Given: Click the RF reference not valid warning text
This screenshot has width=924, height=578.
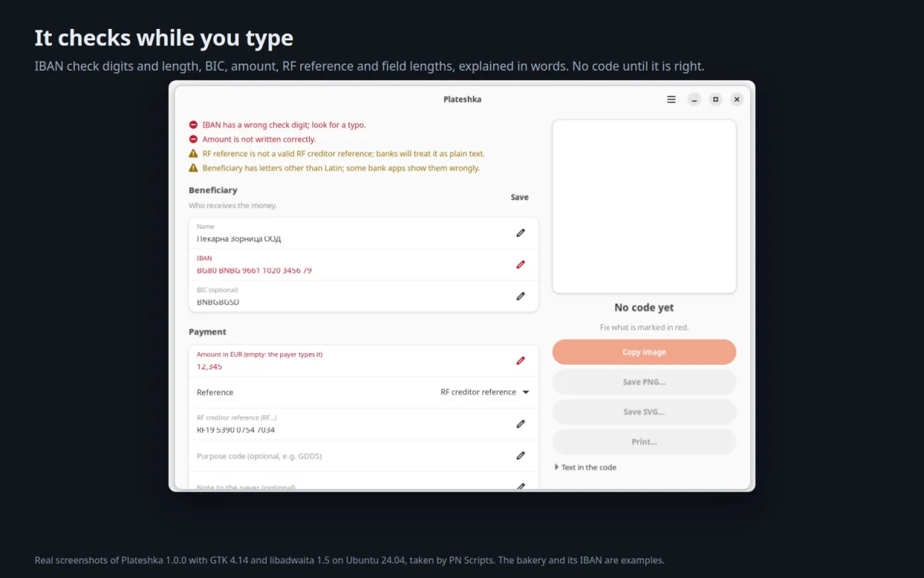Looking at the screenshot, I should pyautogui.click(x=344, y=154).
